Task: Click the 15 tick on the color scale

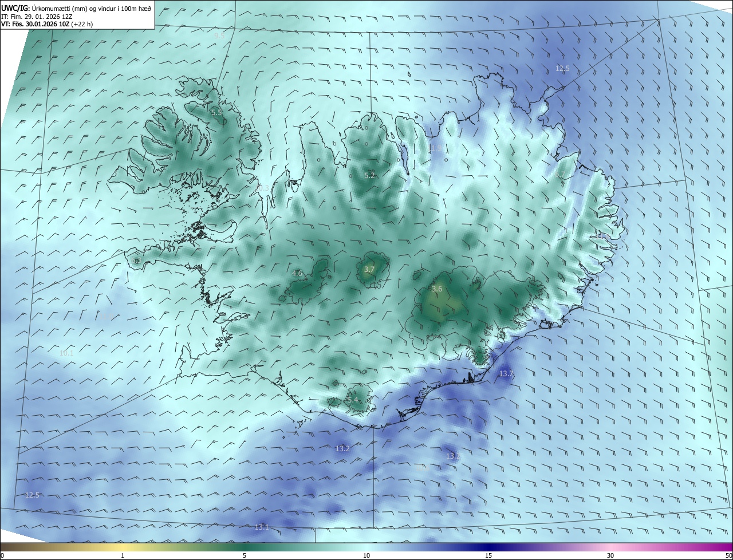Action: click(x=488, y=555)
